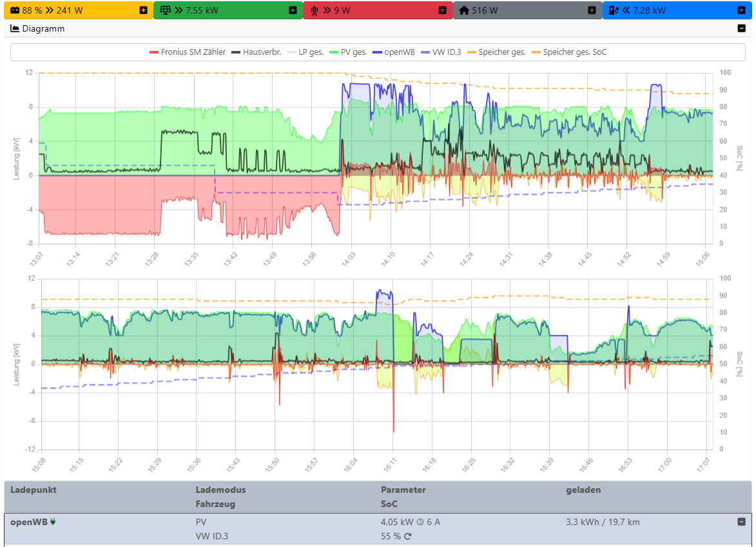The height and width of the screenshot is (547, 756).
Task: Click the green plug icon next to openWB
Action: coord(53,522)
